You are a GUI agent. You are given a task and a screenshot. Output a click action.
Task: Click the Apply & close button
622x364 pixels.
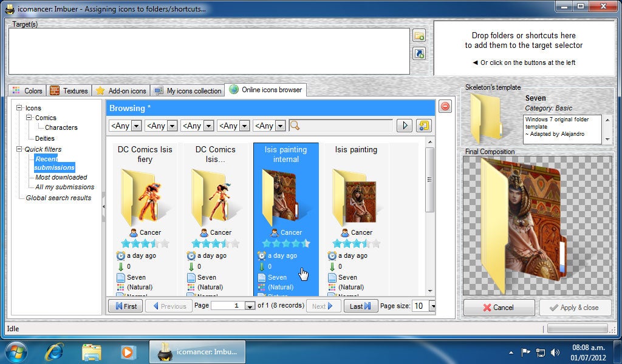point(575,308)
